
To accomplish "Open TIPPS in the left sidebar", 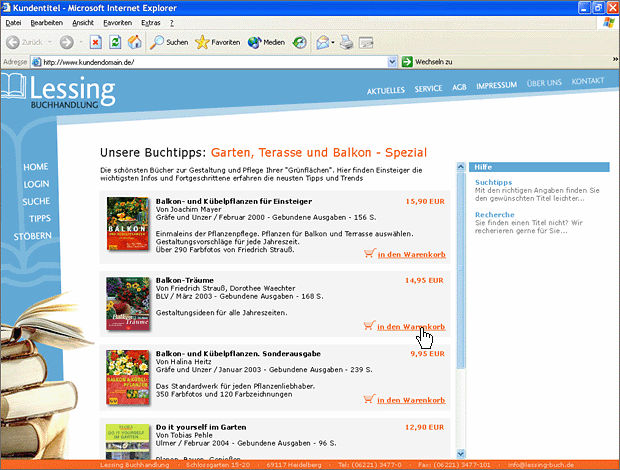I will coord(40,219).
